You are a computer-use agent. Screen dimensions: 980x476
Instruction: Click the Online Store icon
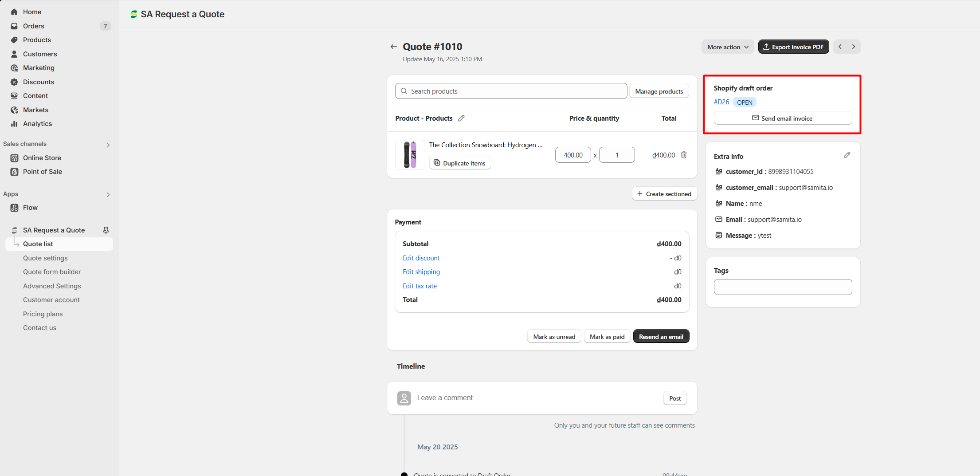(x=14, y=158)
